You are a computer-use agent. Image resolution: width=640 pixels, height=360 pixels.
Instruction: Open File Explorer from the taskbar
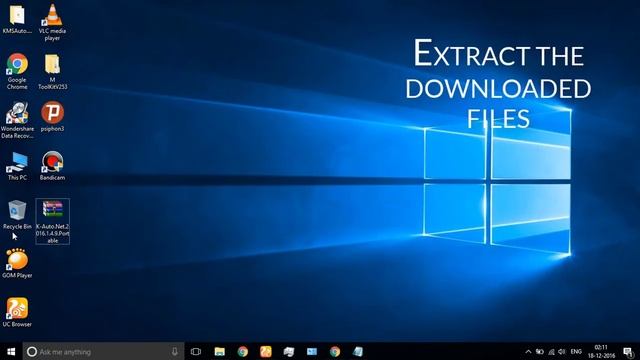[x=220, y=351]
